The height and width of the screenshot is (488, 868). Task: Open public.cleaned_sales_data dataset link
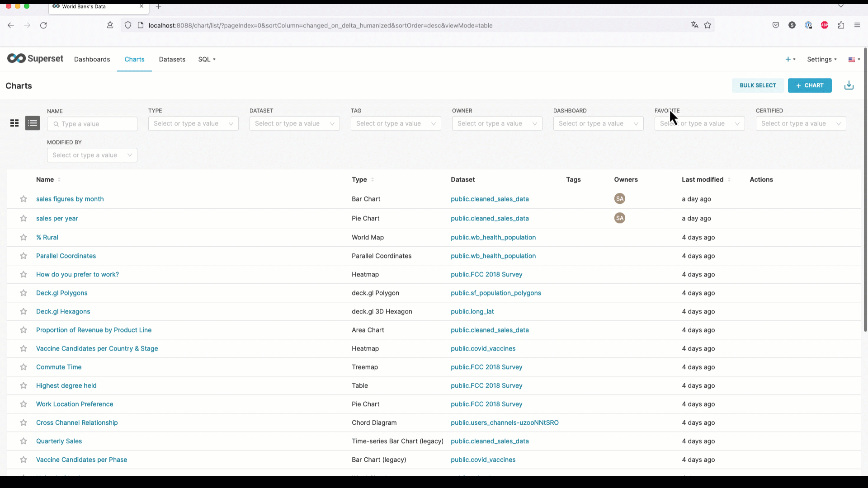click(x=490, y=198)
